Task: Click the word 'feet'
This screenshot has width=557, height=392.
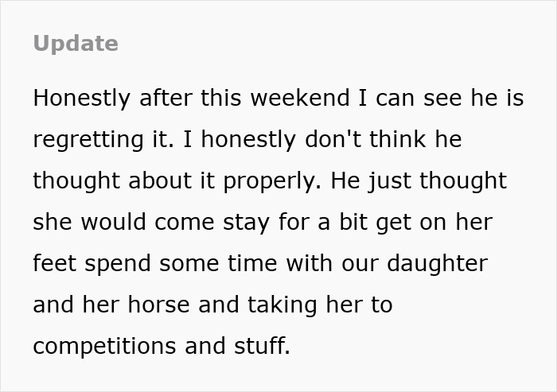Action: pos(52,263)
